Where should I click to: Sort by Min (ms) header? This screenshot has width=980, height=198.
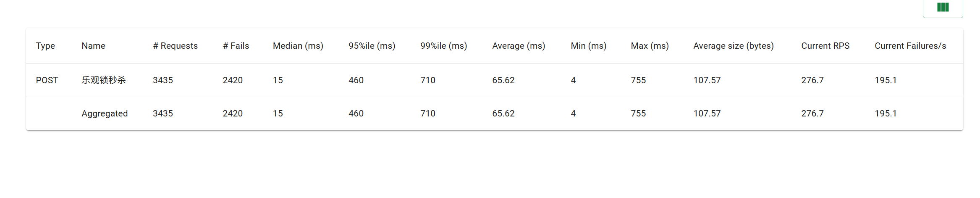589,46
